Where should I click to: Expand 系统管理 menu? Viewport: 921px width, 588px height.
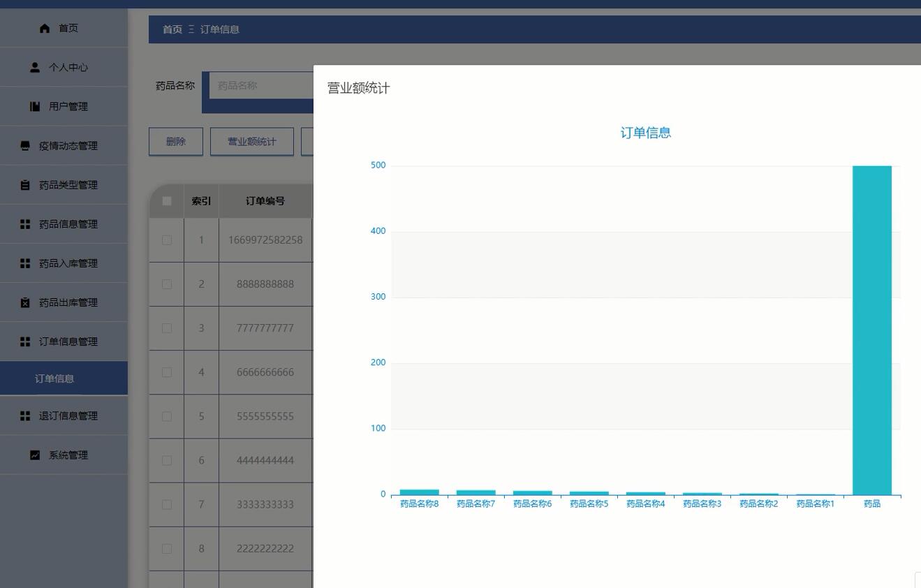tap(64, 455)
